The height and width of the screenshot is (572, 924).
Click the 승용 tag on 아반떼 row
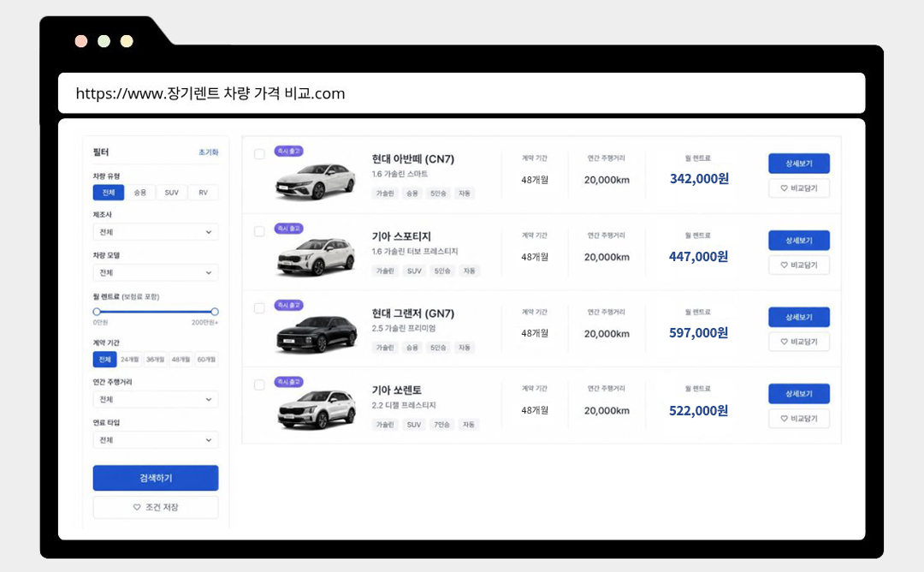tap(412, 194)
